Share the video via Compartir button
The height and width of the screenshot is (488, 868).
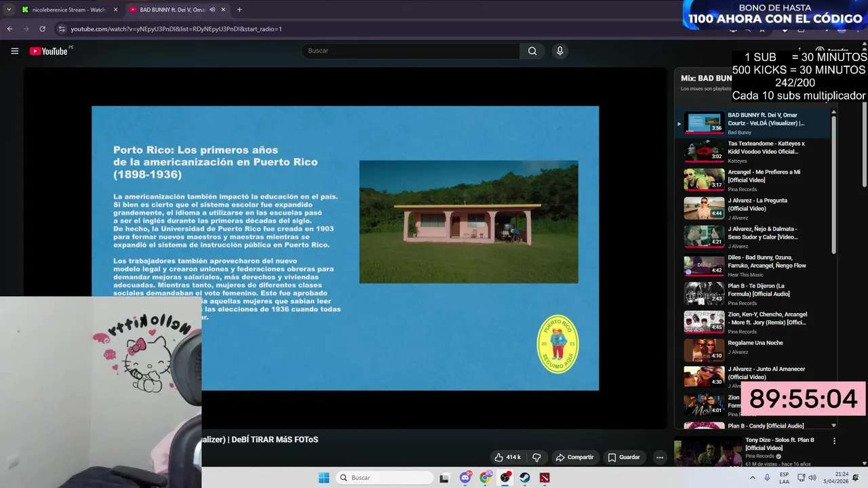574,457
